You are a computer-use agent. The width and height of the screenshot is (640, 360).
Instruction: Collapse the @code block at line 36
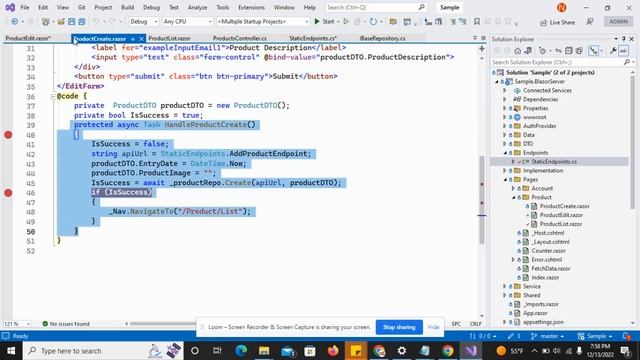point(53,96)
